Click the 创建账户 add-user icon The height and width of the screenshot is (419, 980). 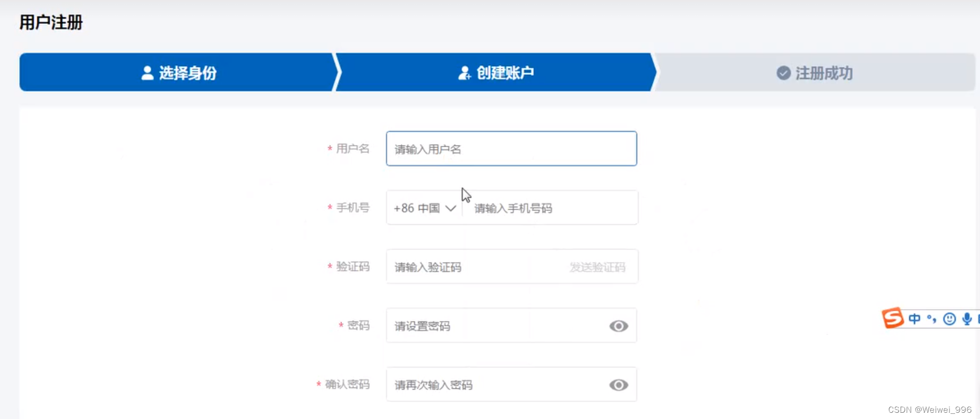[465, 73]
